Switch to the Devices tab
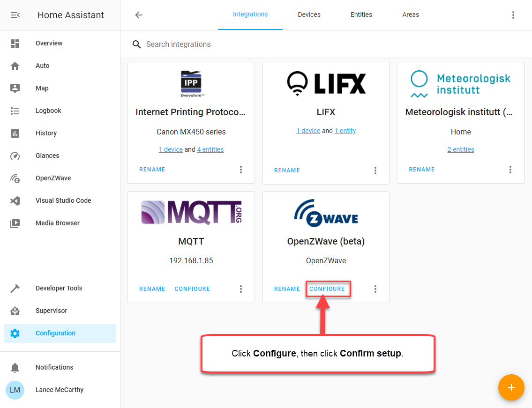 (x=309, y=15)
